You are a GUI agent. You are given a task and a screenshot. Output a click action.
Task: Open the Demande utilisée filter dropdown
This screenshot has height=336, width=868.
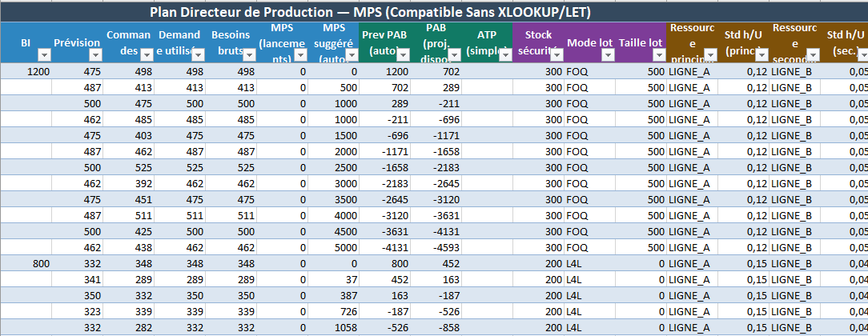point(198,54)
